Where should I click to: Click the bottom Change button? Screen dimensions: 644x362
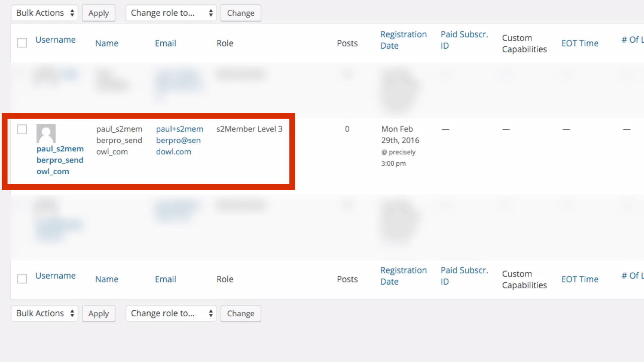(x=240, y=313)
